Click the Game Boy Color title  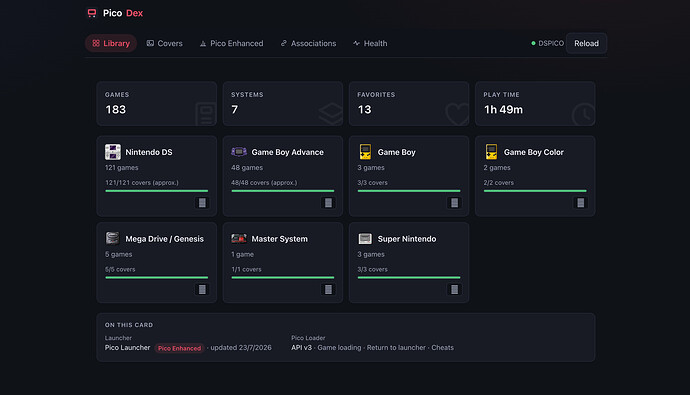(533, 152)
